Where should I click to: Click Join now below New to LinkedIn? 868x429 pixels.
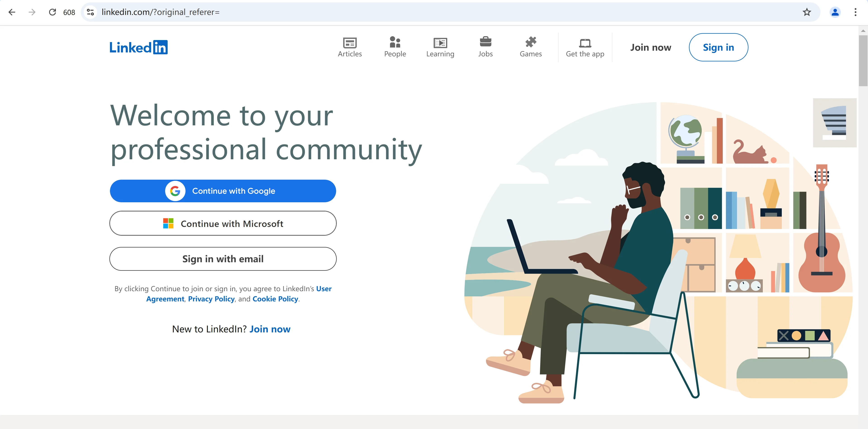[x=270, y=329]
